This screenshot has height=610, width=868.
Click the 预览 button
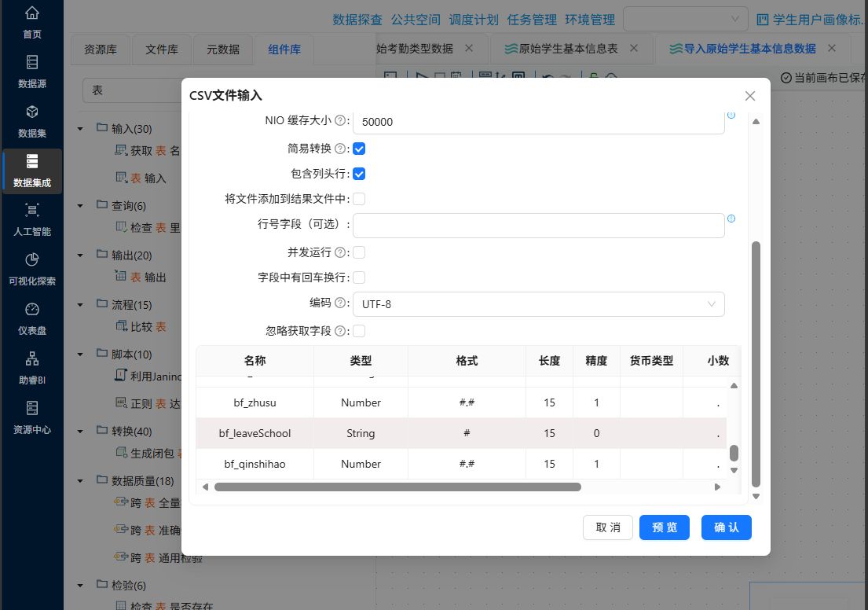[x=665, y=527]
